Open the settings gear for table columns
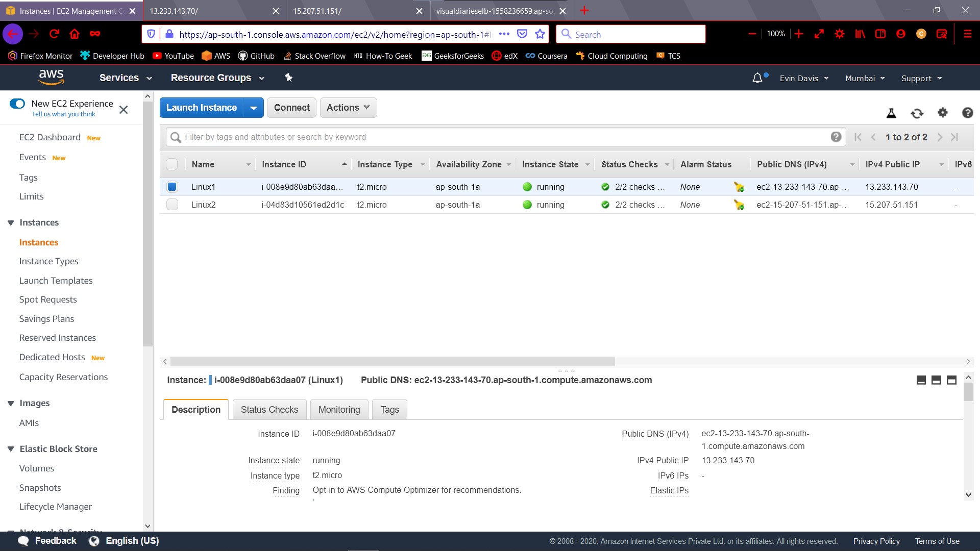The image size is (980, 551). (x=942, y=113)
